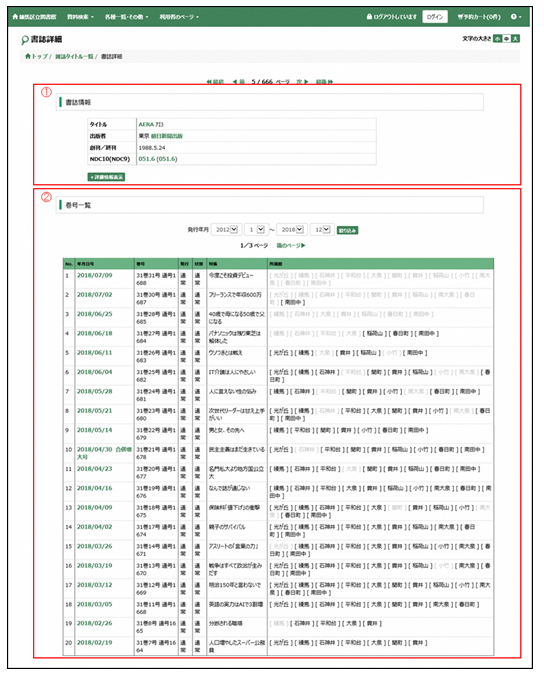Viewport: 544px width, 679px height.
Task: Open the 2018/05/14 issue
Action: click(94, 430)
